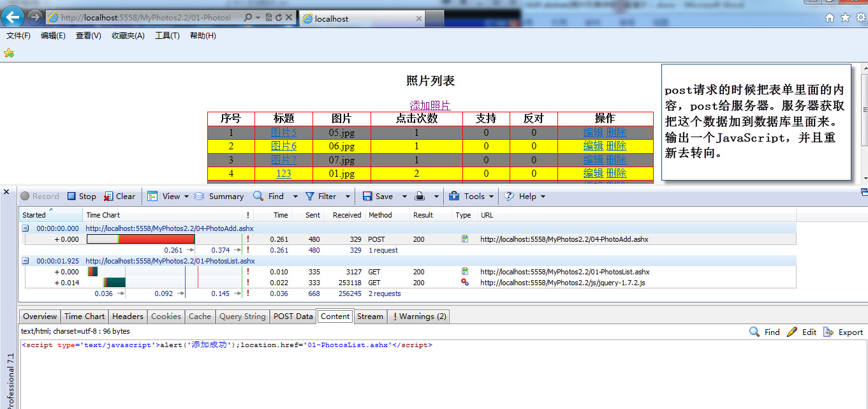Open the View dropdown menu
This screenshot has height=409, width=868.
[168, 197]
